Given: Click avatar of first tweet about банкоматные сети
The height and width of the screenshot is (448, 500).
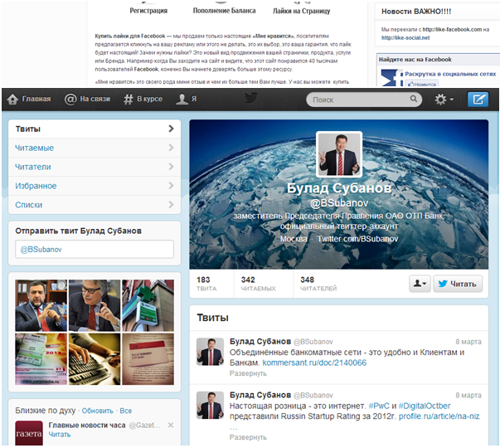Looking at the screenshot, I should tap(210, 352).
